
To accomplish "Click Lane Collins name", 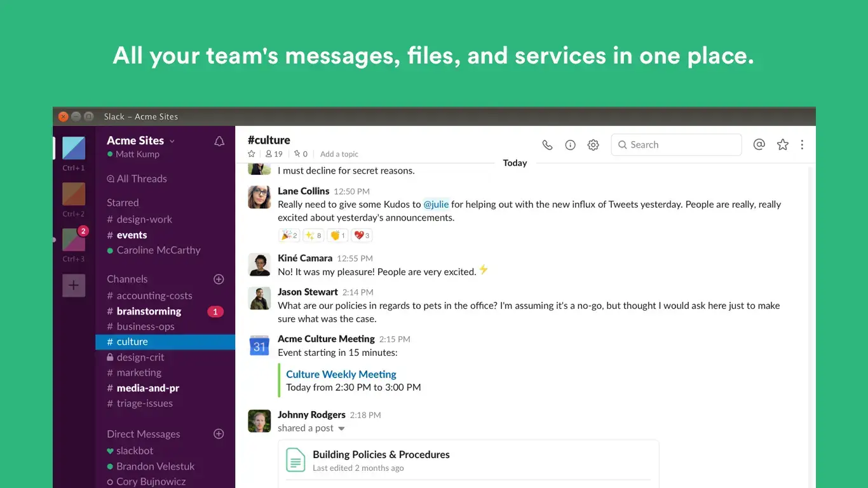I will pos(304,191).
